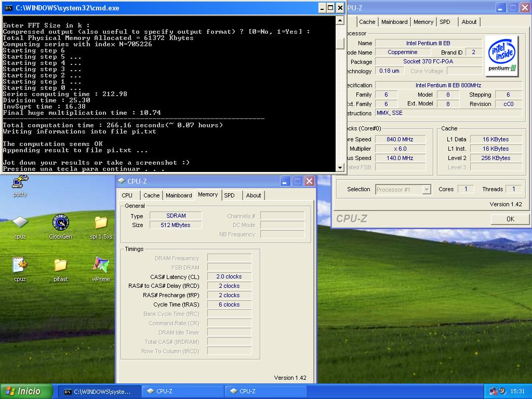This screenshot has width=532, height=399.
Task: Click the MMX, SSE instructions field
Action: pyautogui.click(x=448, y=113)
